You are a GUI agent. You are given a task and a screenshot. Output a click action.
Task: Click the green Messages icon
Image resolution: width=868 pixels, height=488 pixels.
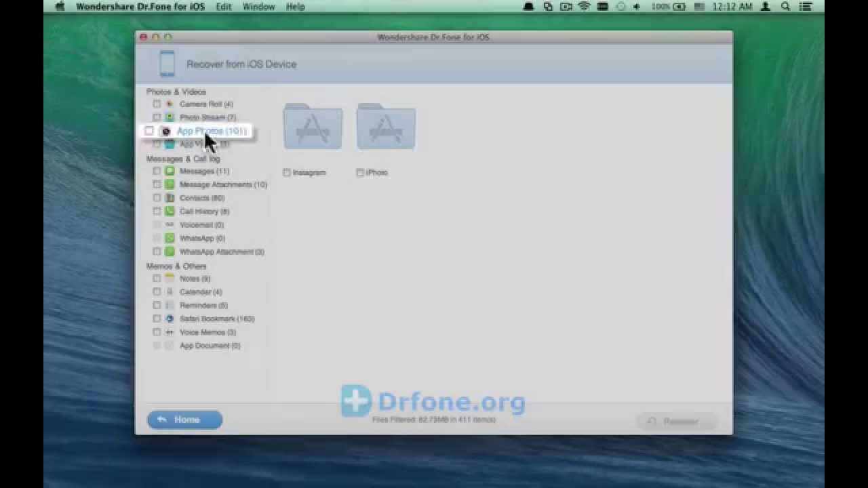pos(170,171)
